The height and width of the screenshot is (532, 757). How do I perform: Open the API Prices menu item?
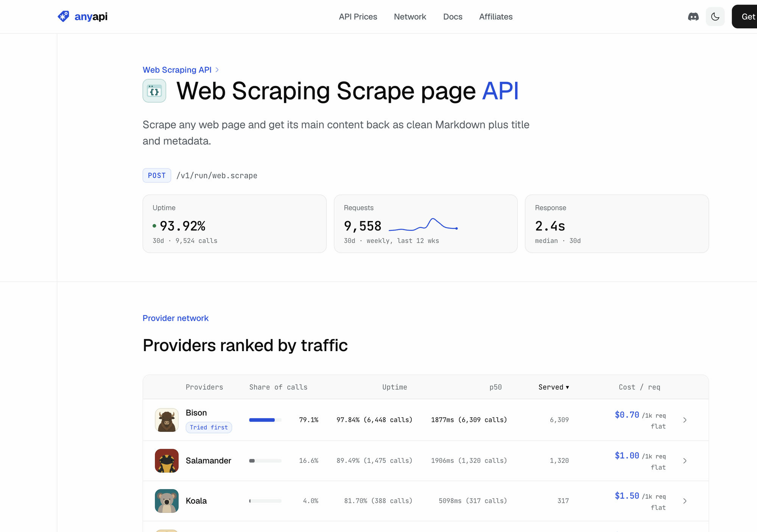tap(358, 17)
